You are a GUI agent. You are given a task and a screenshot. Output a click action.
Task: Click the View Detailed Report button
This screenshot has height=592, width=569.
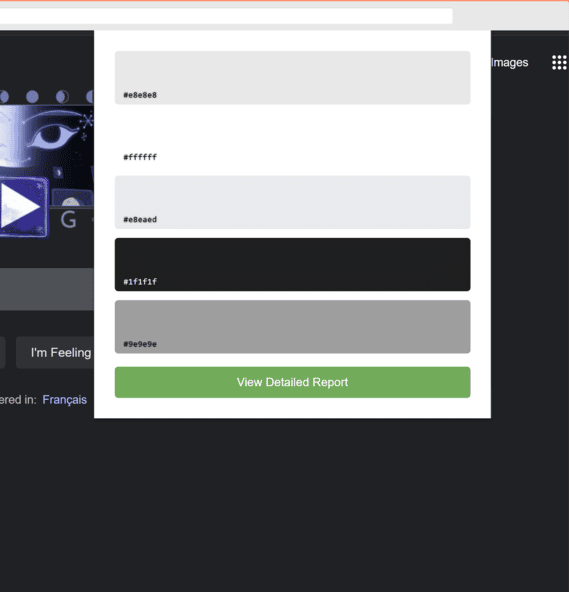click(293, 382)
